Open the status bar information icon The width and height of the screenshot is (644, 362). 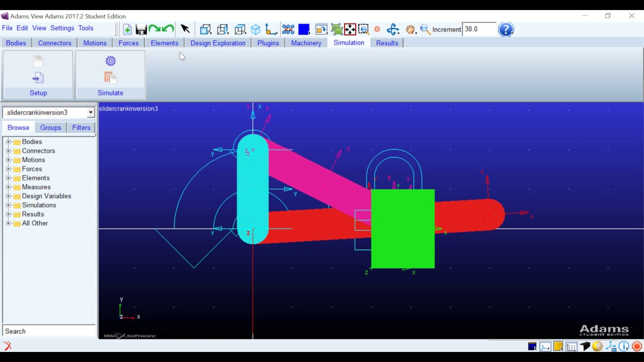click(624, 346)
